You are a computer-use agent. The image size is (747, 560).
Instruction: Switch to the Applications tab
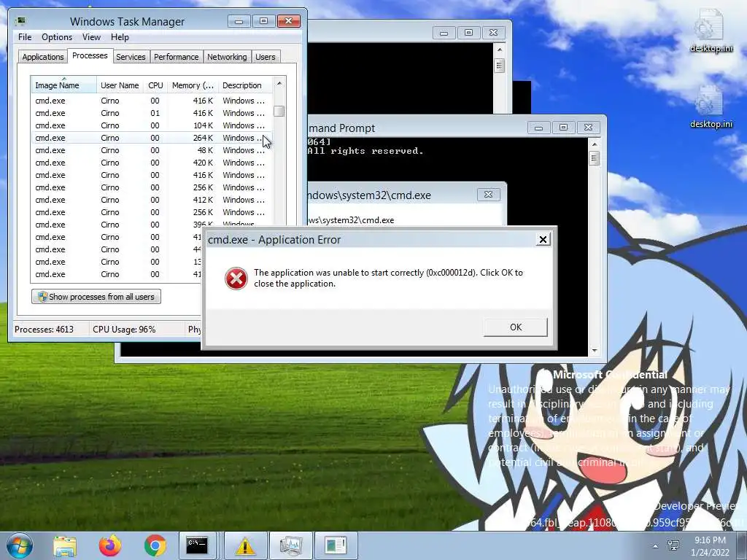[x=43, y=57]
